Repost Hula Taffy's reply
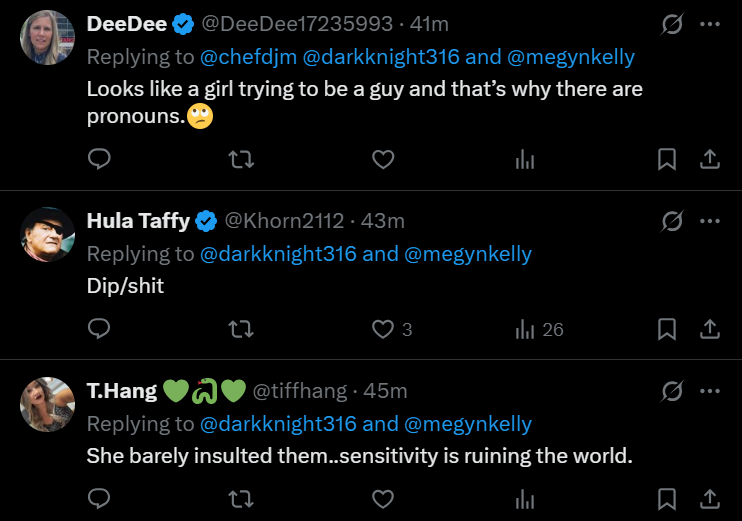The image size is (742, 521). click(x=241, y=329)
